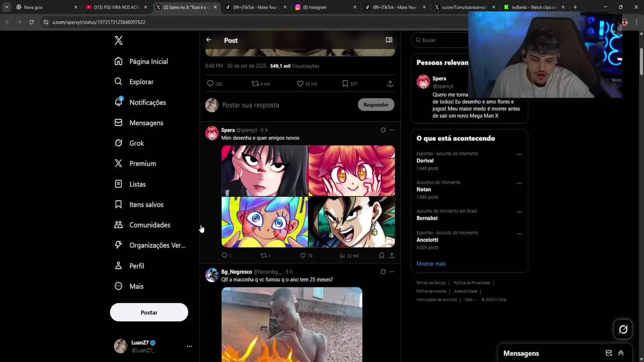Go to Página Inicial
The width and height of the screenshot is (644, 362).
point(141,61)
